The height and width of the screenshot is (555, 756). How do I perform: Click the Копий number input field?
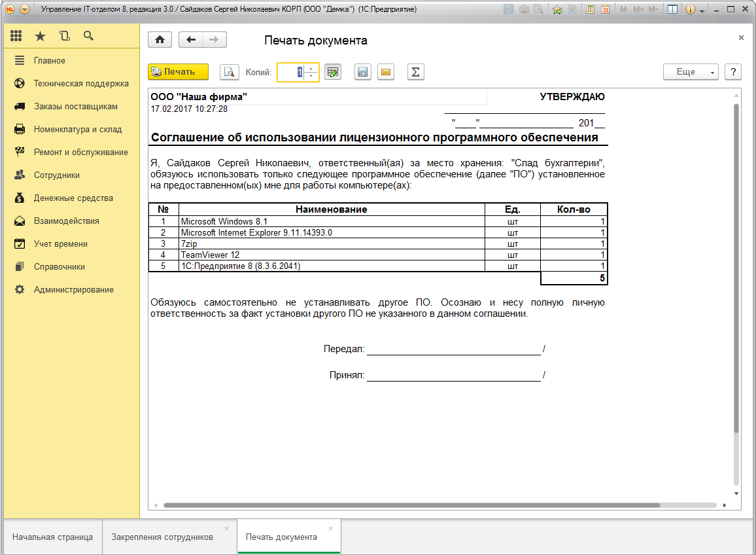291,72
